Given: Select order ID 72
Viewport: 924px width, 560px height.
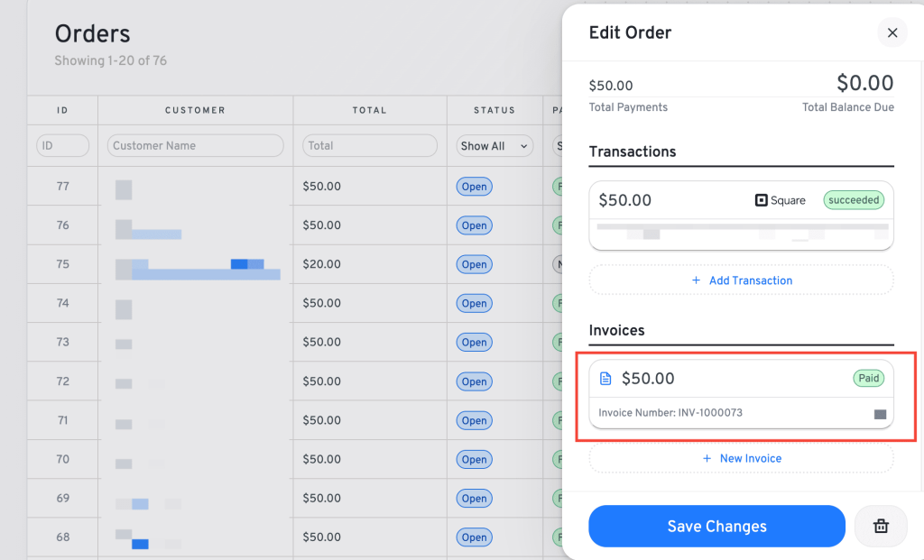Looking at the screenshot, I should (62, 381).
